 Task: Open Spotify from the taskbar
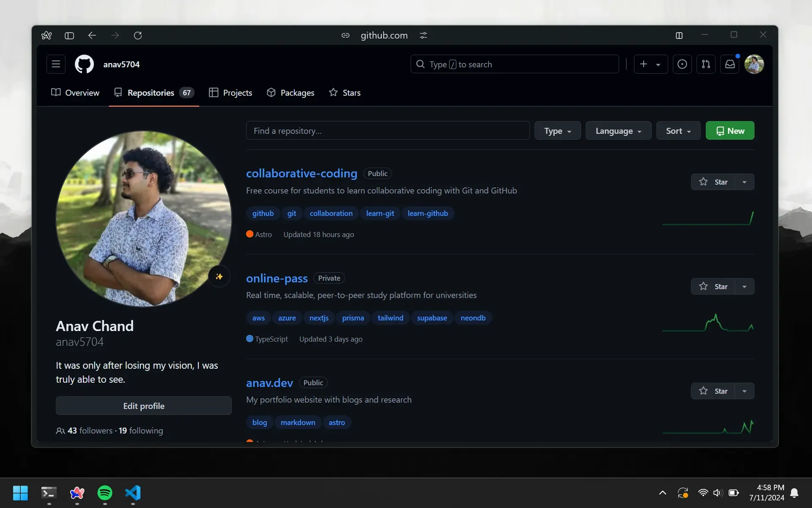pyautogui.click(x=105, y=493)
